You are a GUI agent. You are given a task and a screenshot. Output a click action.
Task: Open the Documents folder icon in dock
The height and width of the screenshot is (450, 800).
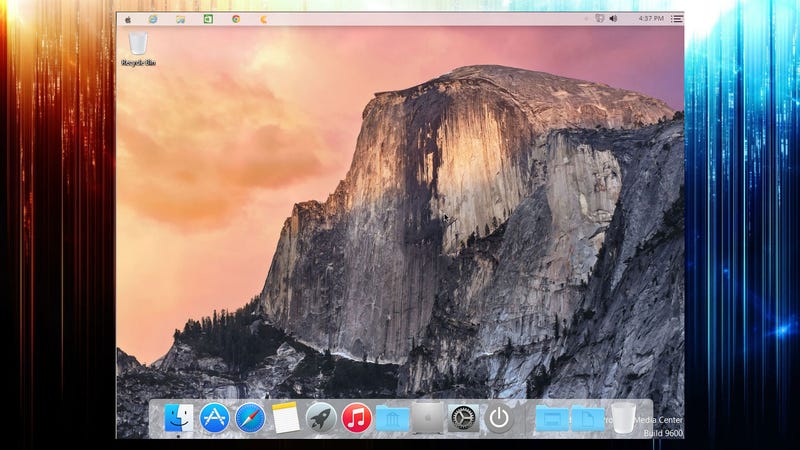tap(588, 419)
